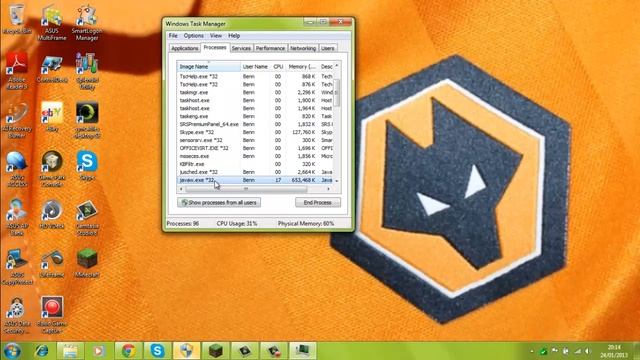
Task: Switch to Skype on the taskbar
Action: [157, 351]
